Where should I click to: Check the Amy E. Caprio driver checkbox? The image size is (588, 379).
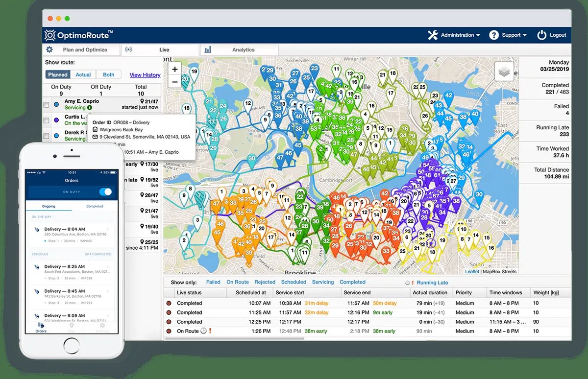coord(46,104)
